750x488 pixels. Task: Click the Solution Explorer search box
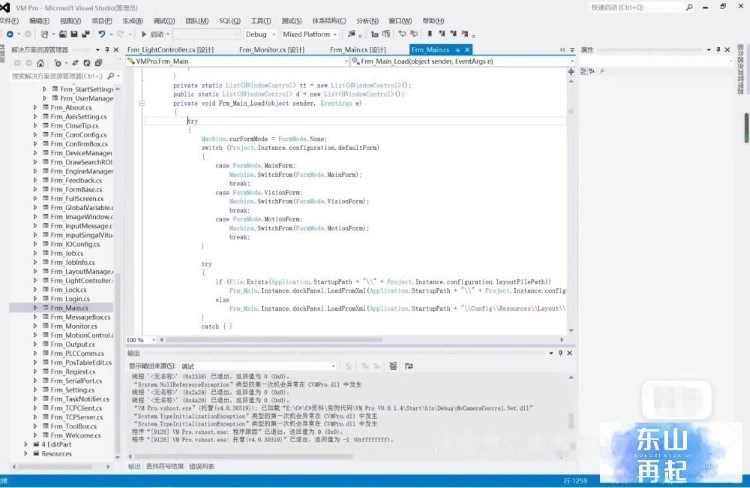tap(57, 76)
